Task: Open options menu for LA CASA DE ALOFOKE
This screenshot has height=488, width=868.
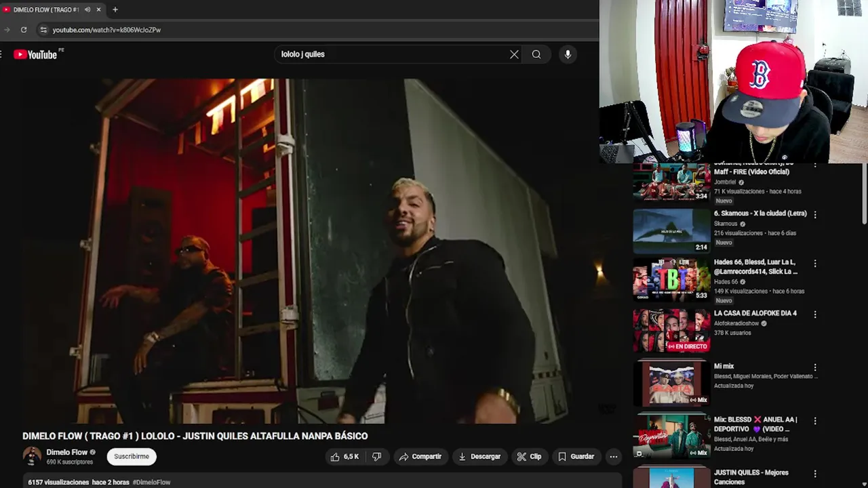Action: pos(815,314)
